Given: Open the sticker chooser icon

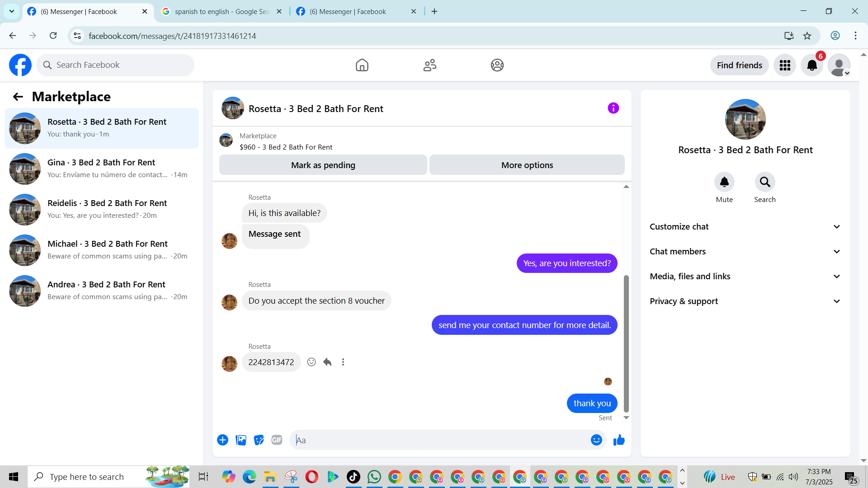Looking at the screenshot, I should (x=259, y=440).
